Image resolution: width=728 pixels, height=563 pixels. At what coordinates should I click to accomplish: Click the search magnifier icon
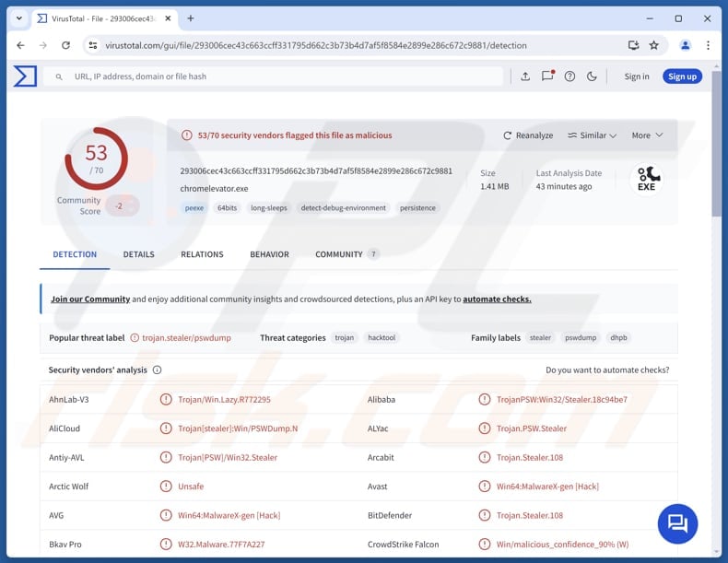[x=59, y=76]
